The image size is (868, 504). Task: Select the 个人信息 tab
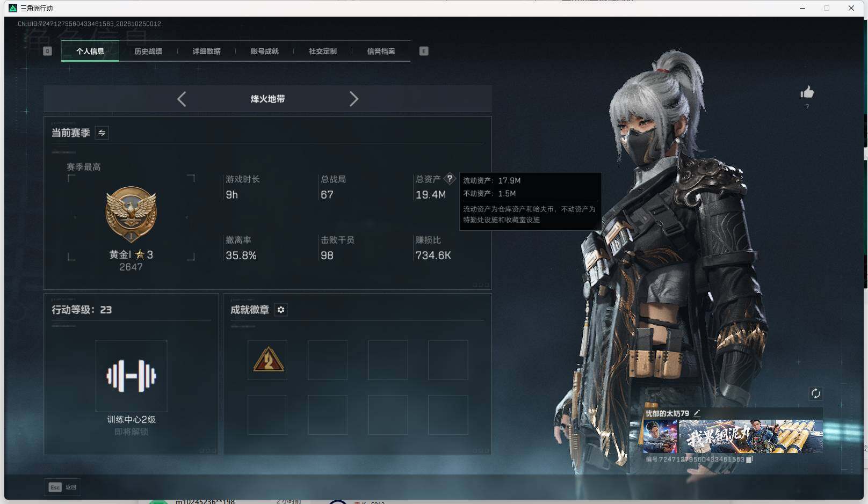pos(90,52)
